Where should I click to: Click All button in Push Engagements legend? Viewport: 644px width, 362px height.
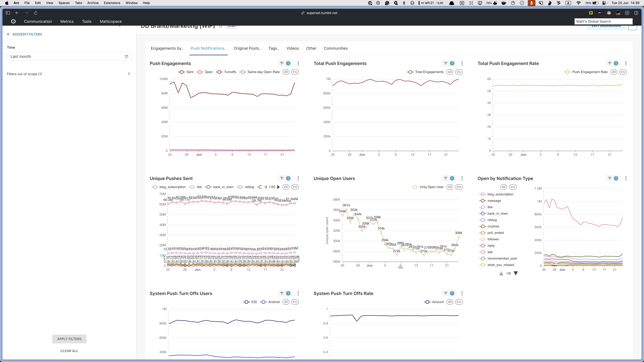click(286, 72)
